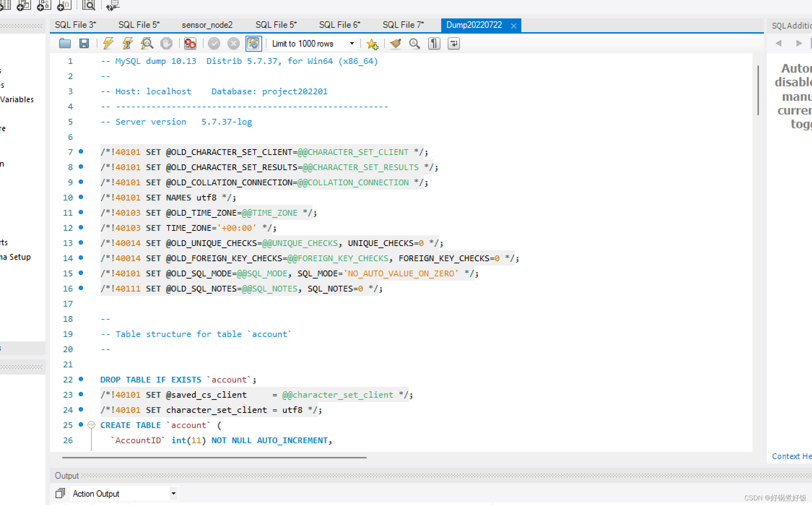The image size is (812, 505).
Task: Save snippet with the star icon
Action: tap(372, 44)
